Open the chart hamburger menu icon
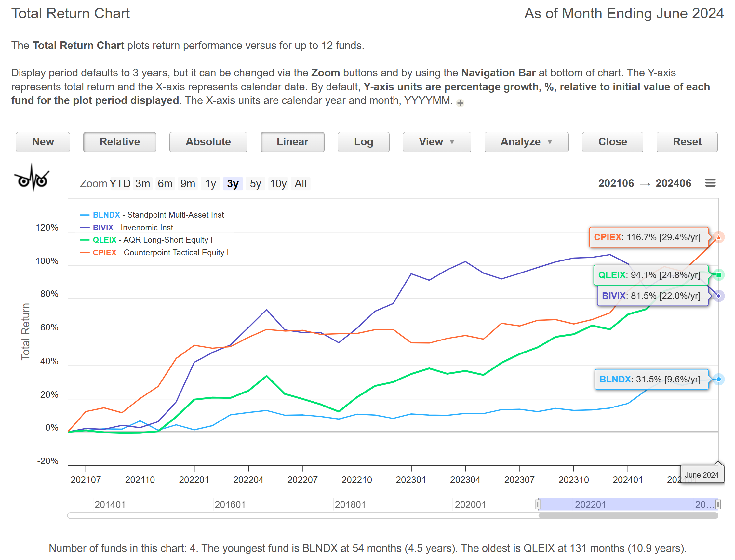 pyautogui.click(x=710, y=183)
